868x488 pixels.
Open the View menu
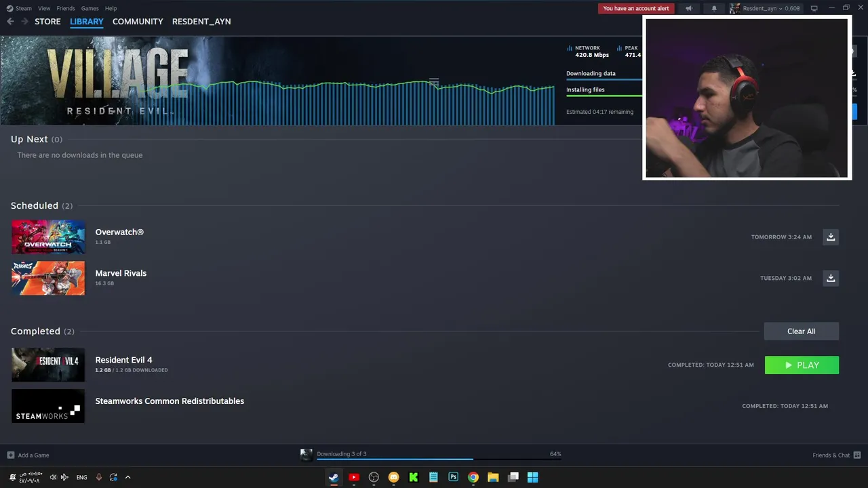44,8
